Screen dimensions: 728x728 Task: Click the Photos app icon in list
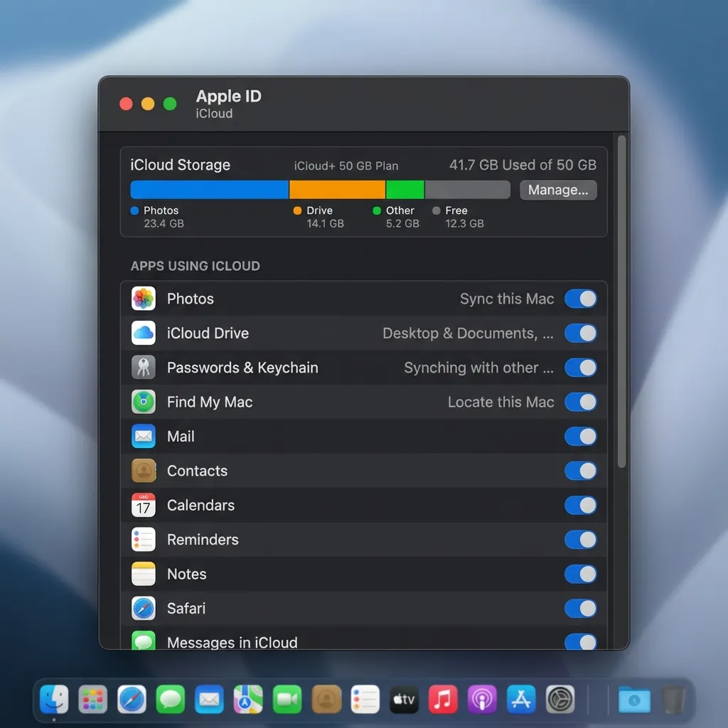click(x=144, y=299)
